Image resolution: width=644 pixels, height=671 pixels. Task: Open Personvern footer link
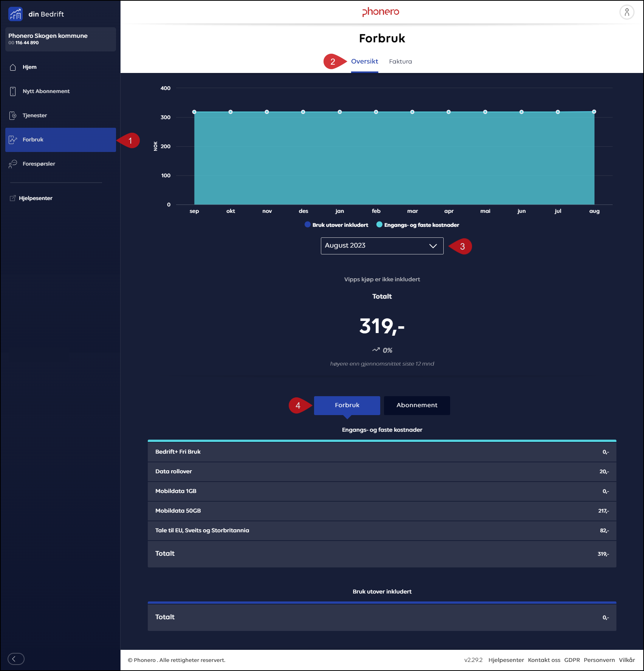tap(599, 660)
